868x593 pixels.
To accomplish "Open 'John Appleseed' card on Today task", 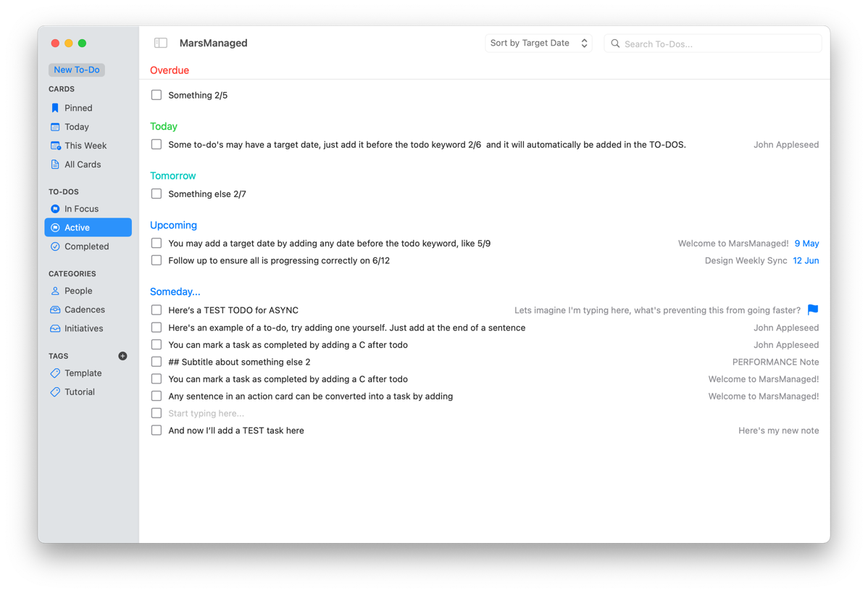I will click(x=786, y=145).
